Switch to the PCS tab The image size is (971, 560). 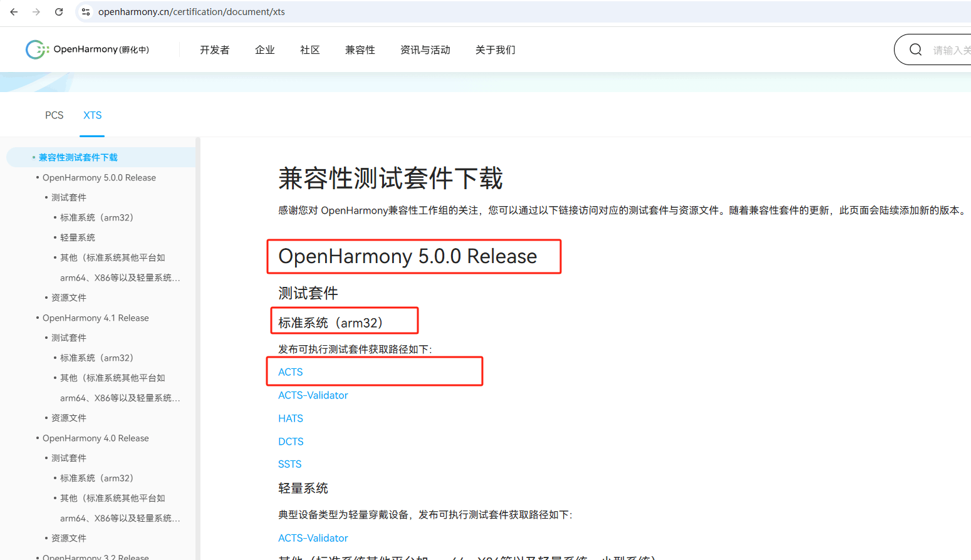click(x=55, y=115)
